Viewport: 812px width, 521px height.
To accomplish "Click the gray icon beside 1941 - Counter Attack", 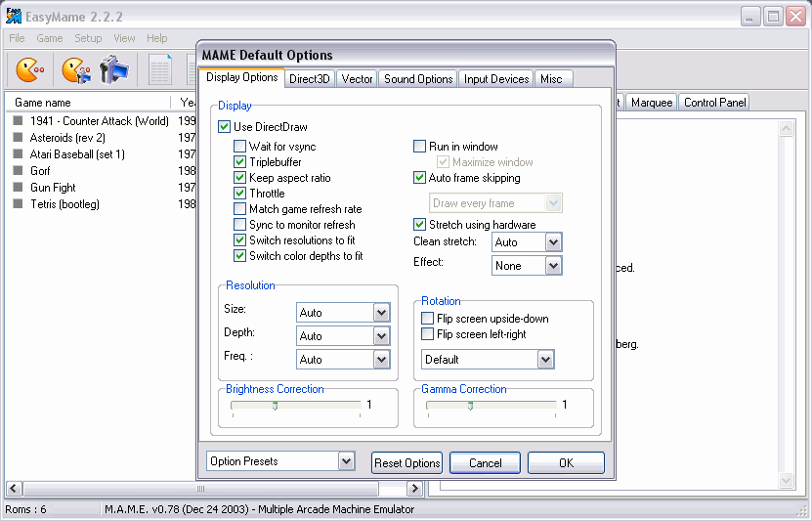I will click(19, 120).
